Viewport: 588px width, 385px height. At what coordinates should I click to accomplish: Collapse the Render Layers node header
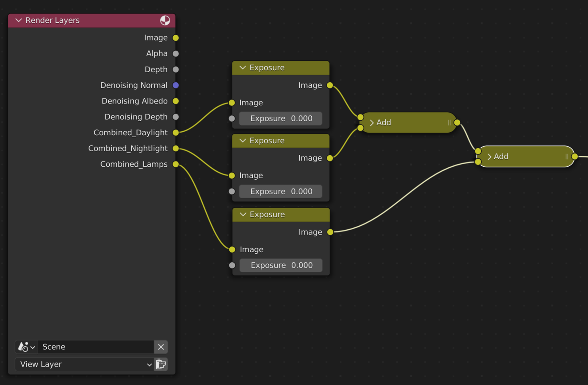coord(18,20)
